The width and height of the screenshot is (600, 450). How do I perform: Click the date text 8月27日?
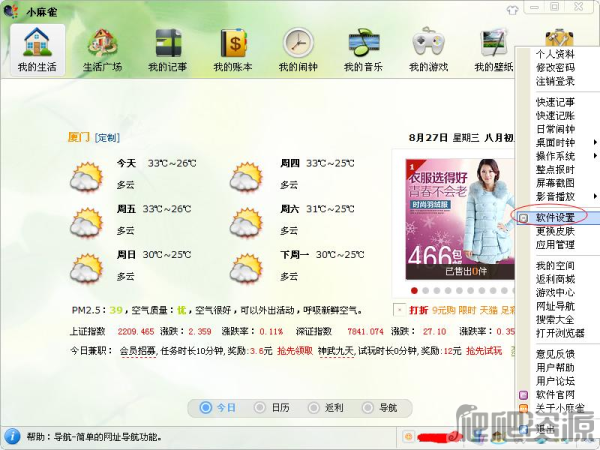428,138
